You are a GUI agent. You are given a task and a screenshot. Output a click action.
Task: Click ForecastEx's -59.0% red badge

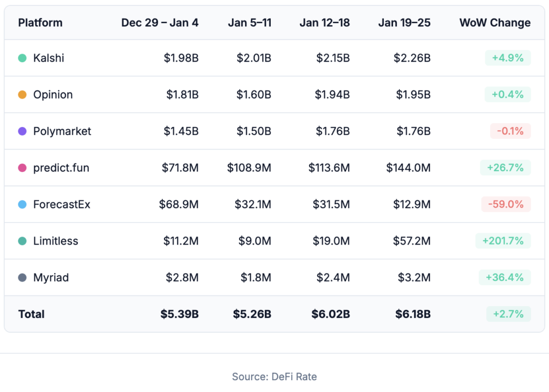[x=506, y=204]
